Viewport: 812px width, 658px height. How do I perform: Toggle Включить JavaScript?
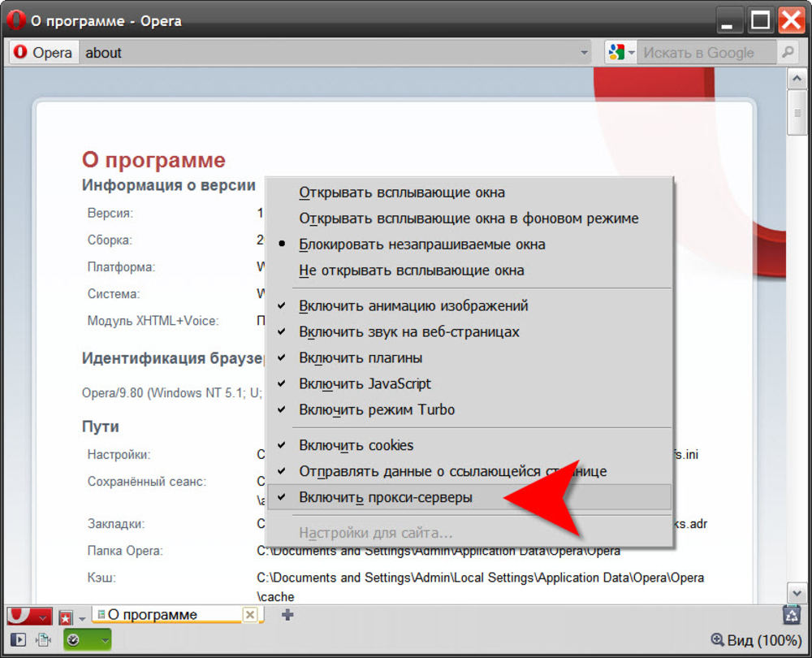(x=469, y=383)
